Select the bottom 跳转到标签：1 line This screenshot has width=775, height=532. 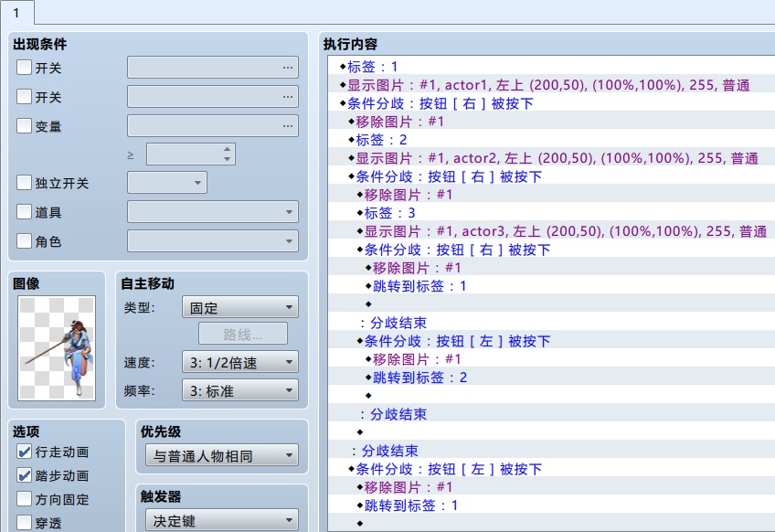coord(407,505)
